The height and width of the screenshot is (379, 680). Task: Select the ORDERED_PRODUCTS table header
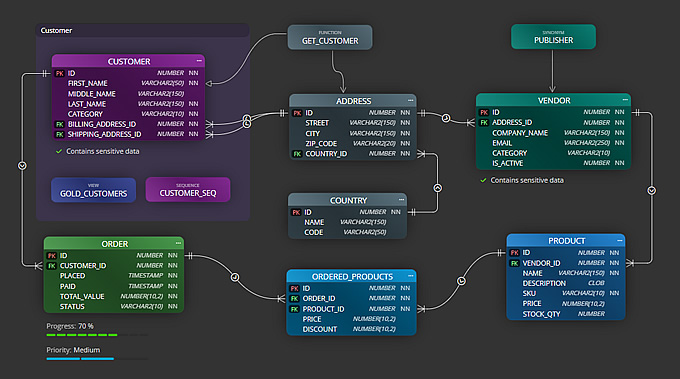(x=352, y=276)
